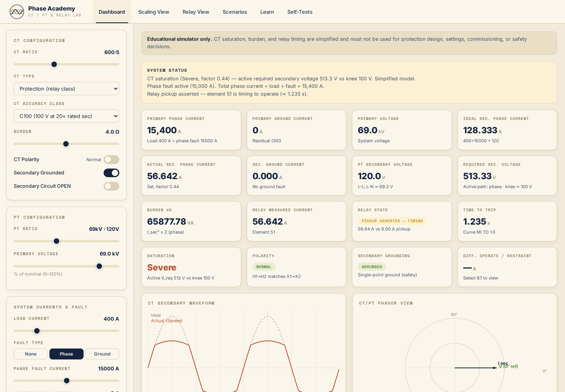
Task: Open the Self-Tests tab
Action: (300, 12)
